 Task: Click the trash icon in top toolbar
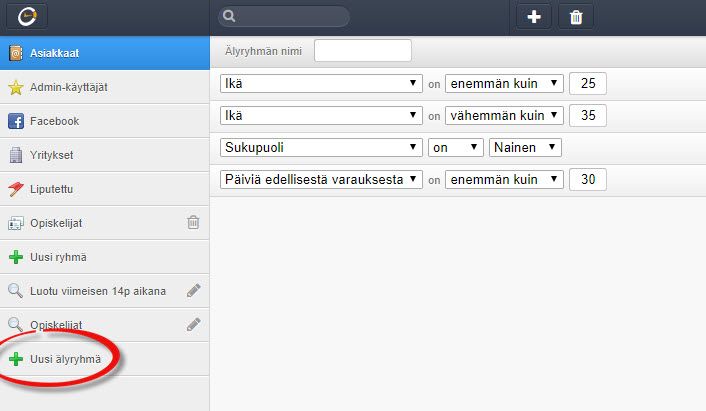pos(576,17)
